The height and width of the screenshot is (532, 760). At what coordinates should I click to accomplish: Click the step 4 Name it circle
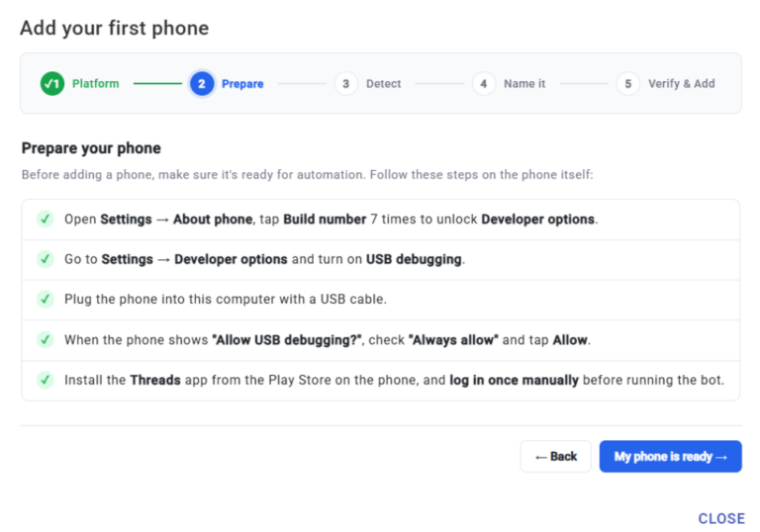(483, 84)
